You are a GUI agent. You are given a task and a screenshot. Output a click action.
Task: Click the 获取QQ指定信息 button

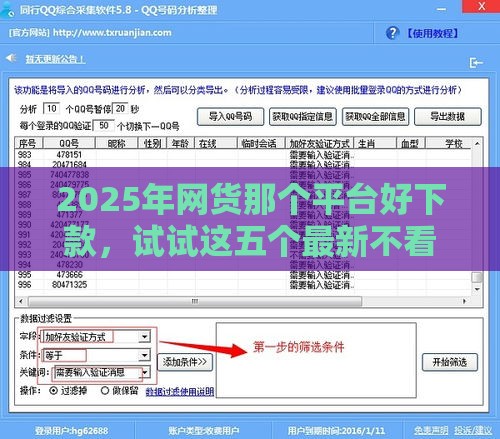(x=303, y=117)
